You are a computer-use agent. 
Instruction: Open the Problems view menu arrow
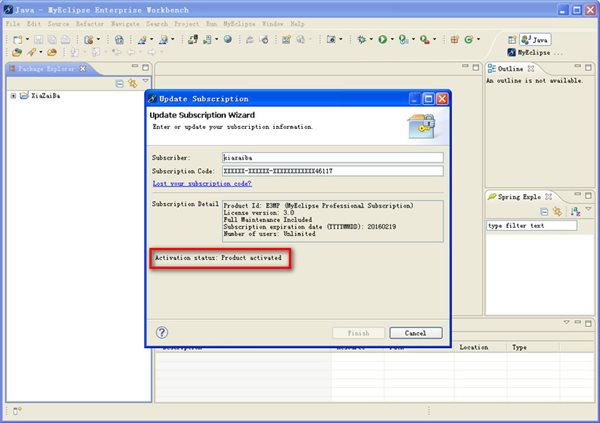(x=566, y=322)
